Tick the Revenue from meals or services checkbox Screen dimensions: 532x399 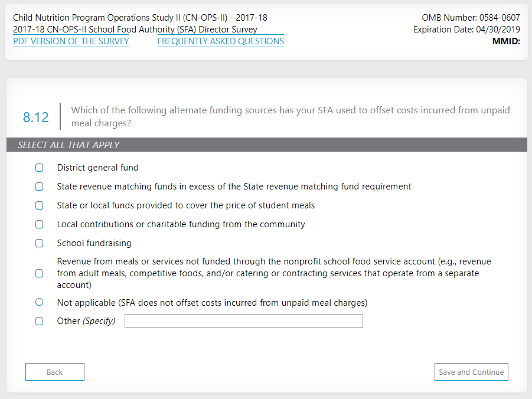(40, 273)
